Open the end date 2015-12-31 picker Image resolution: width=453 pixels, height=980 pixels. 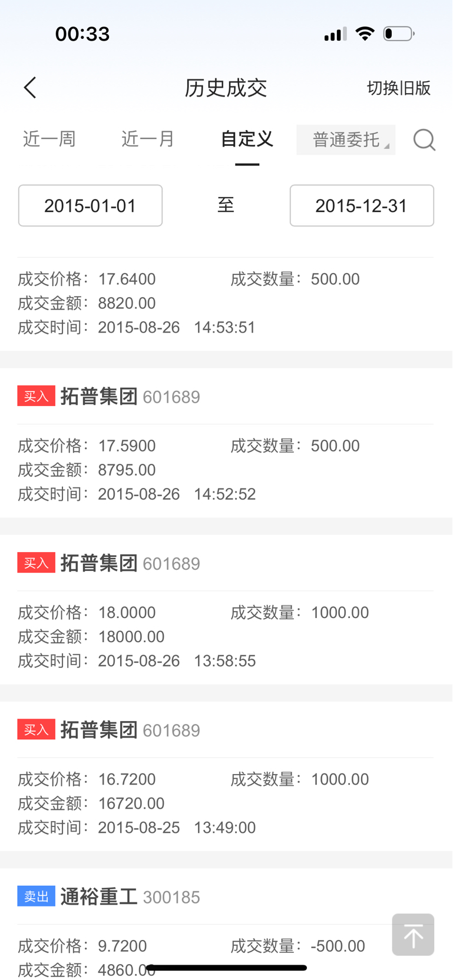pos(362,205)
